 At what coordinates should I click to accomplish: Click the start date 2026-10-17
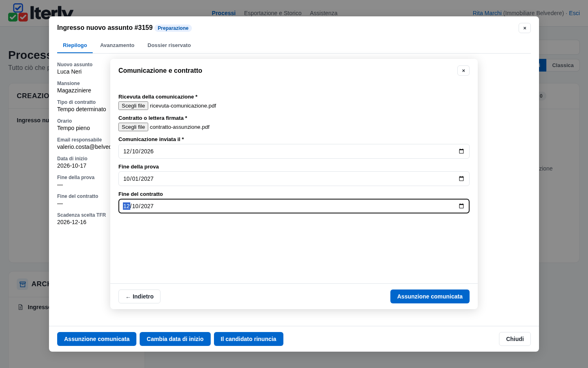[x=72, y=166]
